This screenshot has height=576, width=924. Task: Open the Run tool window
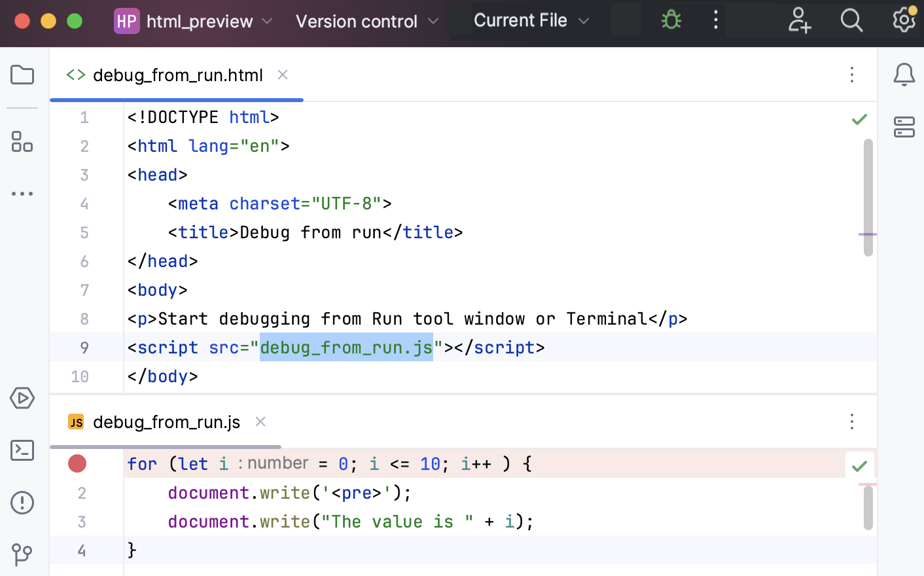click(x=22, y=398)
